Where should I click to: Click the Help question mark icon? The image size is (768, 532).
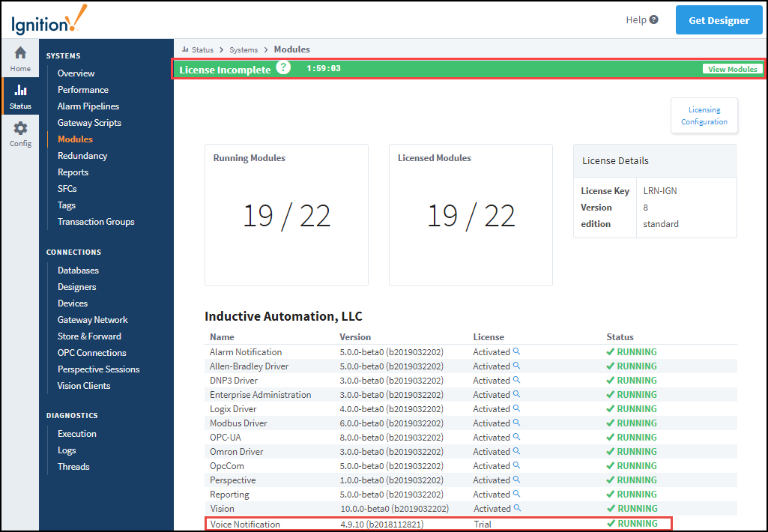coord(654,19)
